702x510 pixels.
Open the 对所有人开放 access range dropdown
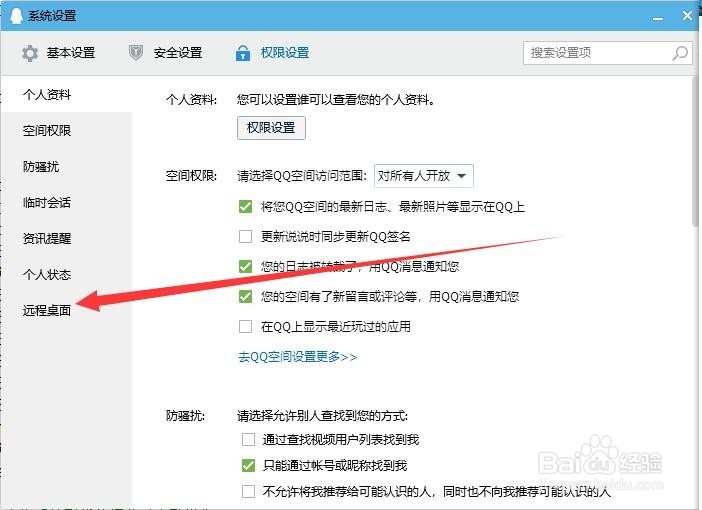point(424,176)
